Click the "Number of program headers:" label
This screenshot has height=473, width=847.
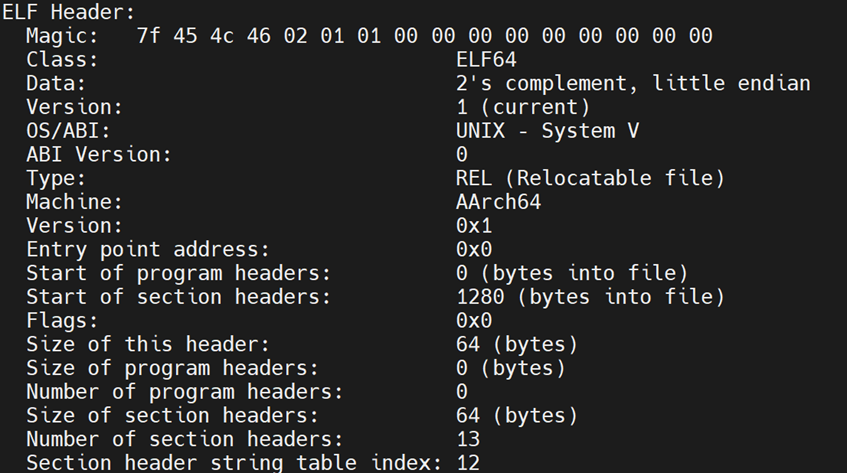pos(184,392)
